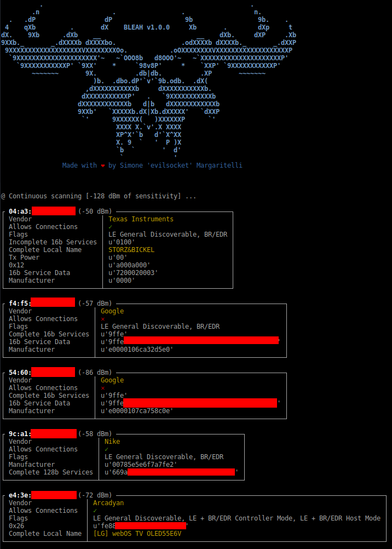
Task: Select the 'Complete 16b Services' label in the 54:60 box
Action: [49, 396]
